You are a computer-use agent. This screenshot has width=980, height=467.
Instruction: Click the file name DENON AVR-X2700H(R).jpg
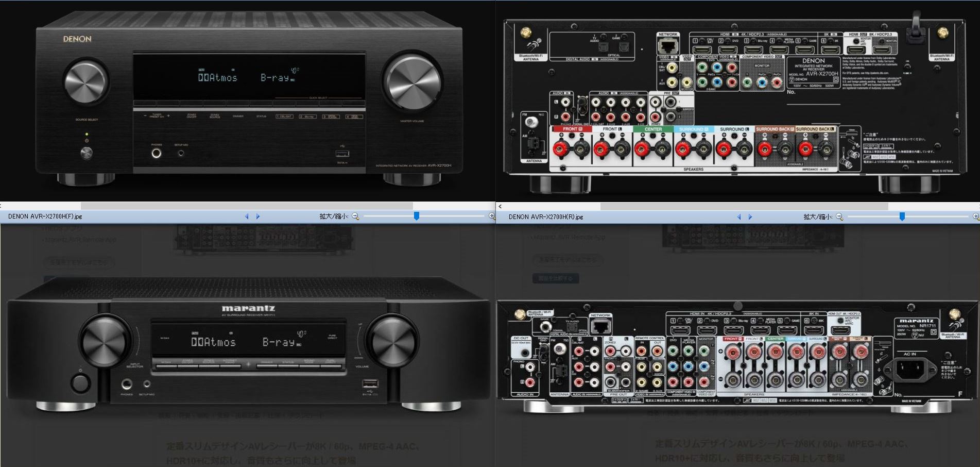[546, 217]
